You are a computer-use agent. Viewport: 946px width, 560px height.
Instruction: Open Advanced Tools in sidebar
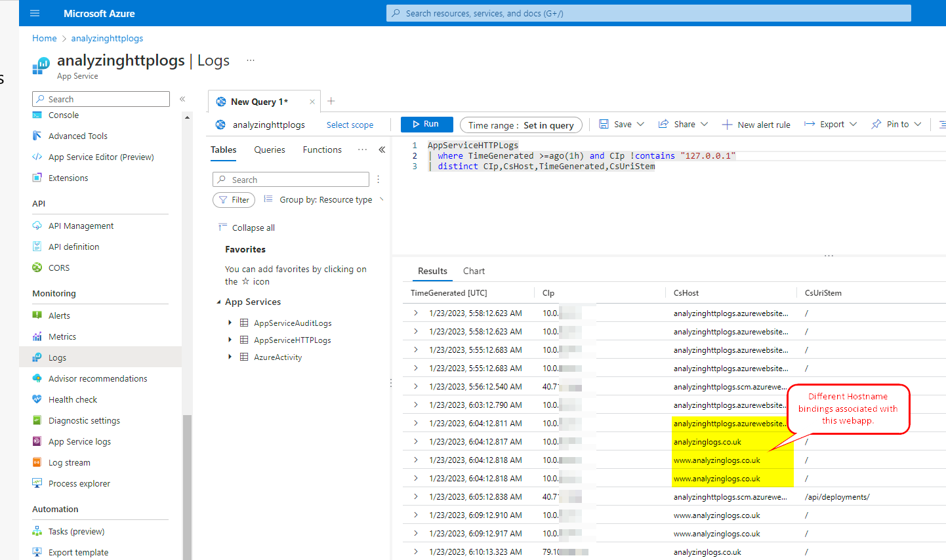coord(77,136)
